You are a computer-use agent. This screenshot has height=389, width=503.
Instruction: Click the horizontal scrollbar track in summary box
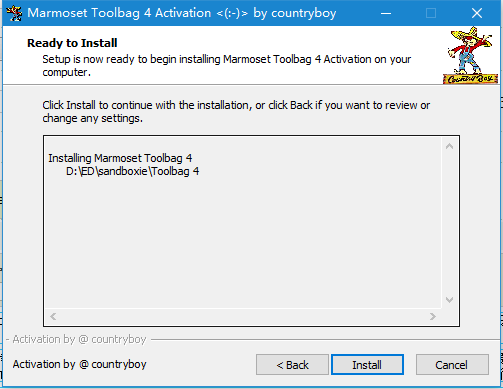point(243,316)
